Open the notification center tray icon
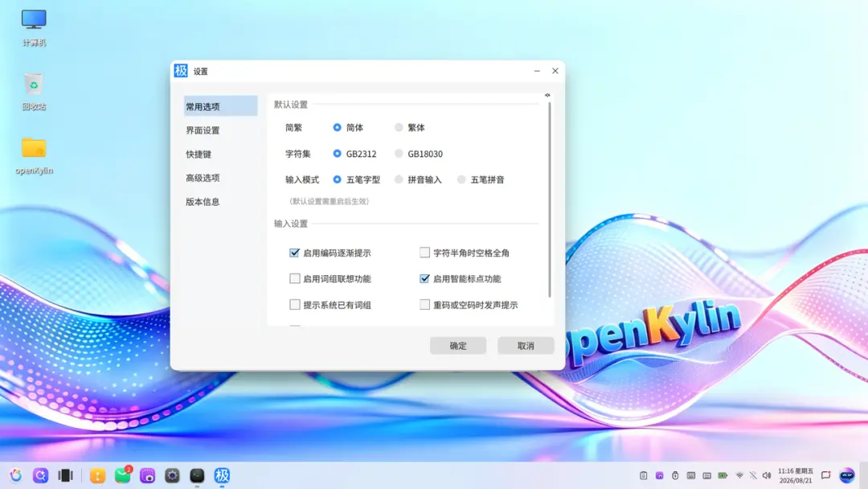The height and width of the screenshot is (489, 868). point(826,475)
